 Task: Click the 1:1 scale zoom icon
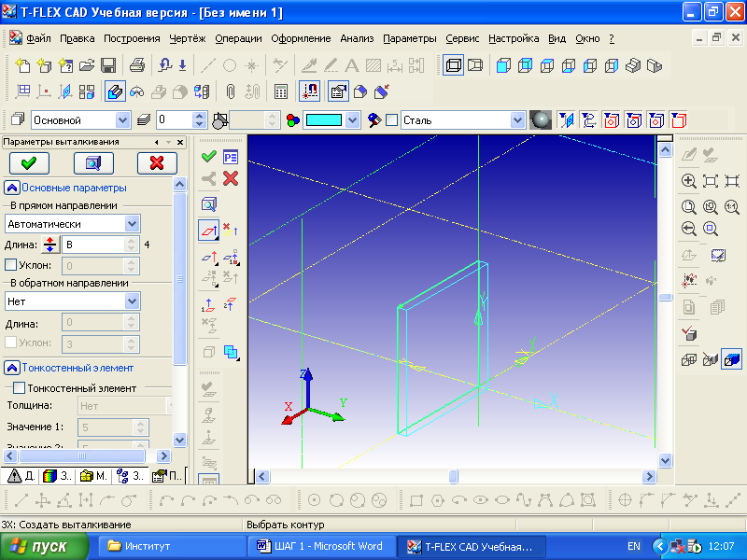click(x=732, y=206)
